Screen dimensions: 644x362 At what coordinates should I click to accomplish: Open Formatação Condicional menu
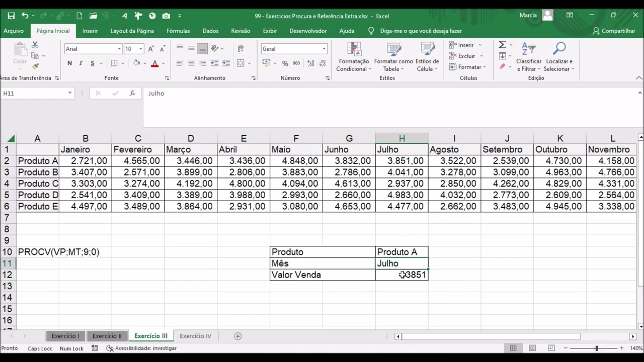click(x=354, y=57)
